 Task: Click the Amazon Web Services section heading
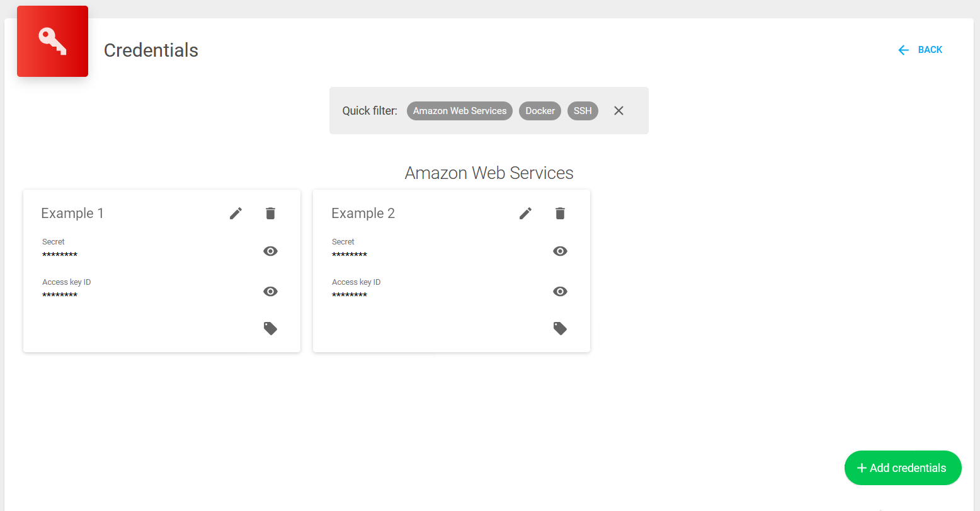[x=489, y=173]
